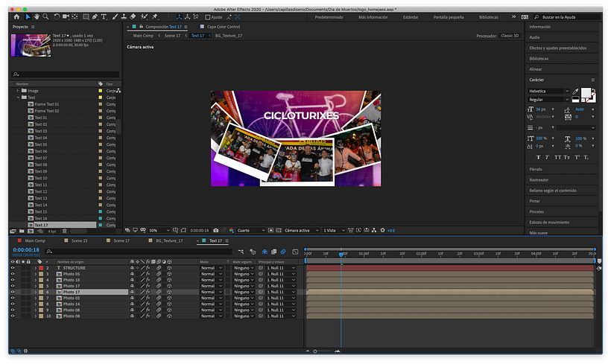
Task: Open the Cámara activa view dropdown
Action: (x=301, y=231)
